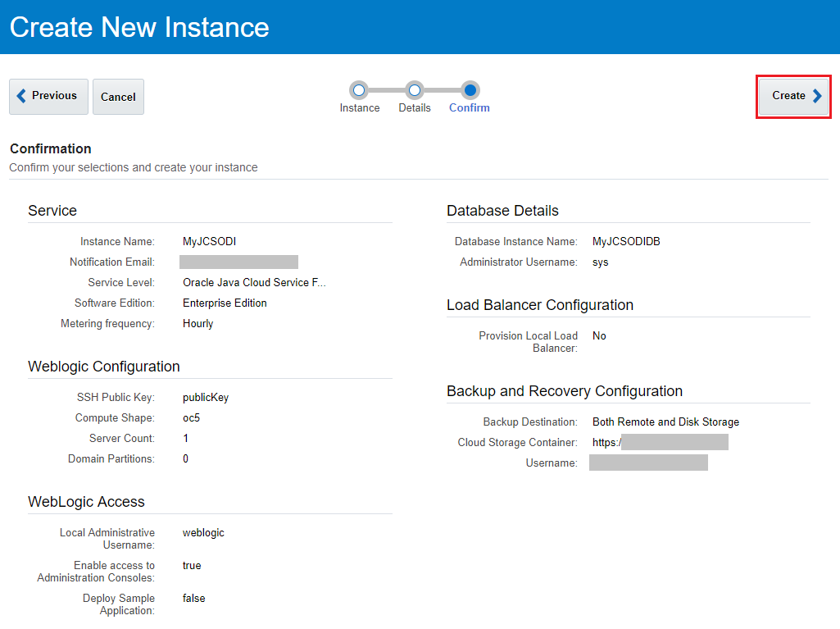The image size is (840, 629).
Task: Click the MyJCSODI instance name value
Action: coord(209,242)
